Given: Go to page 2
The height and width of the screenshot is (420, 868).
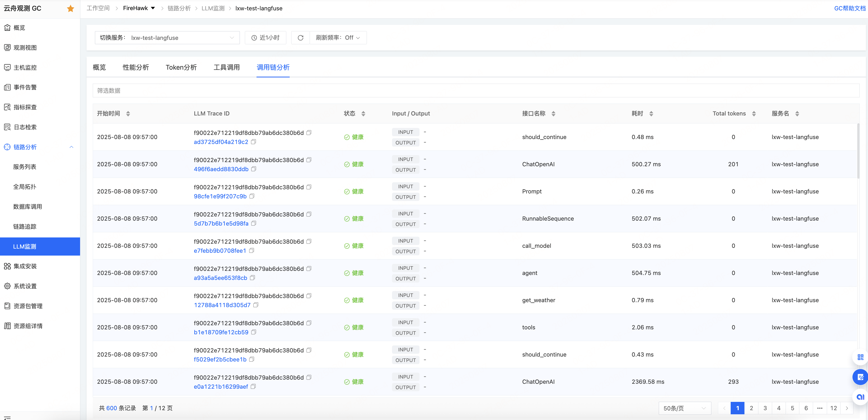Looking at the screenshot, I should [751, 408].
